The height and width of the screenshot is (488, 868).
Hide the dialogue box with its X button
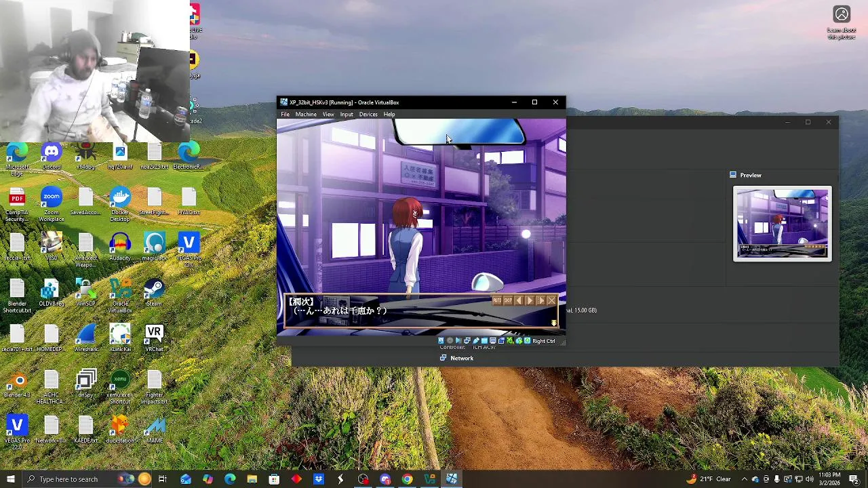pyautogui.click(x=551, y=300)
